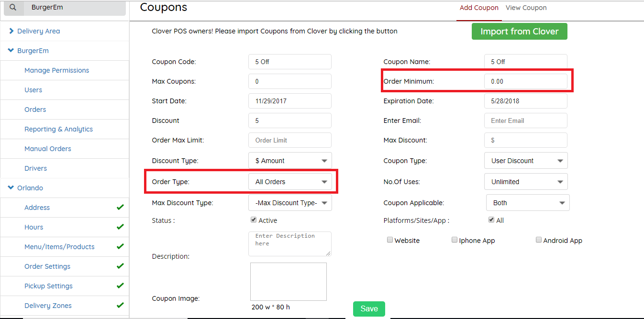Click the checkmark beside Delivery Zones
The width and height of the screenshot is (644, 319).
pyautogui.click(x=120, y=306)
